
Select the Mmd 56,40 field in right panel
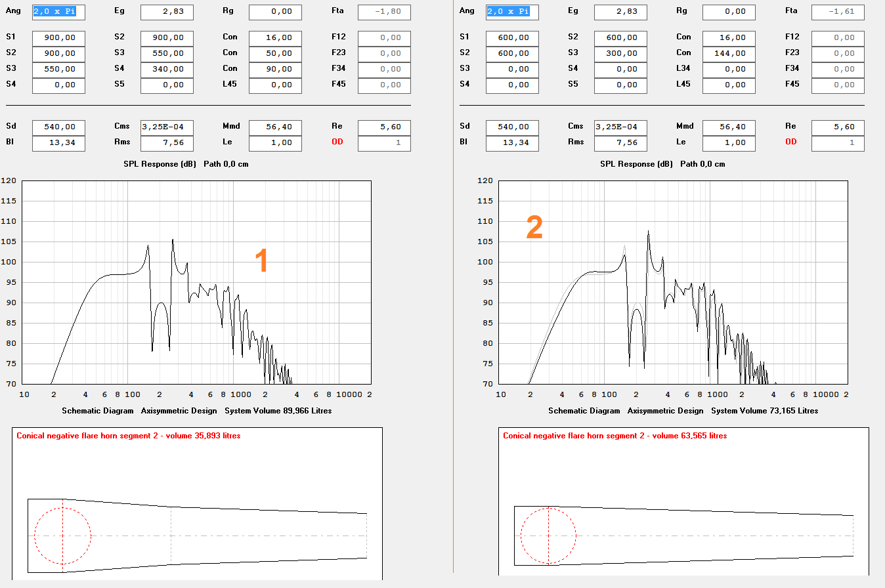[729, 127]
